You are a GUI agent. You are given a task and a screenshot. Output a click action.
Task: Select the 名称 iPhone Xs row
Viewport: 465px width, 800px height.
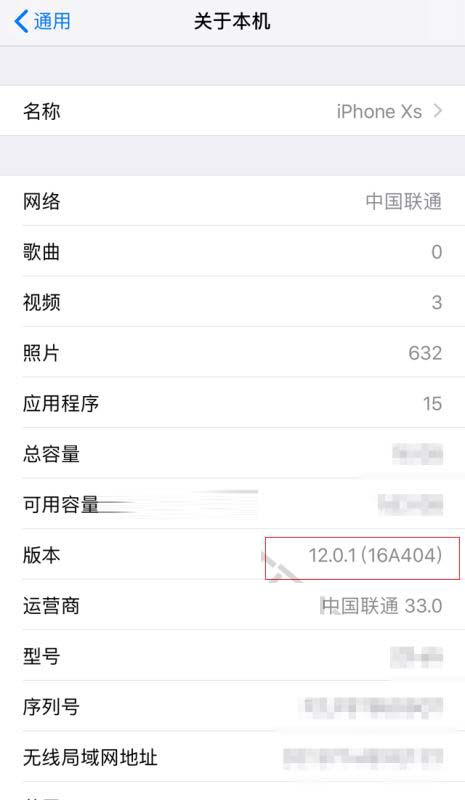232,111
